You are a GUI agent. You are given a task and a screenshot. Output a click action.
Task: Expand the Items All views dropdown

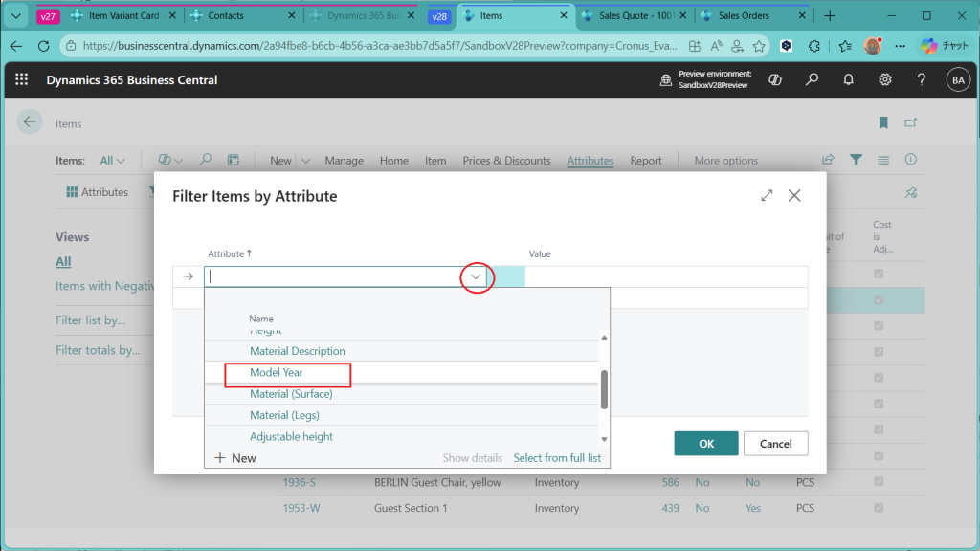point(113,161)
